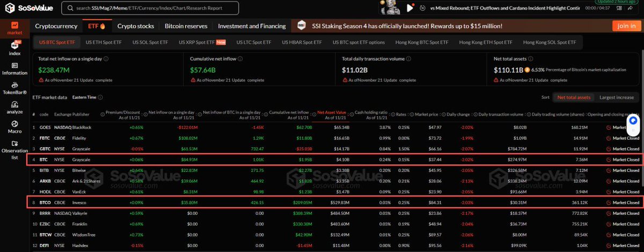Viewport: 644px width, 252px height.
Task: Open the Observation list sidebar section
Action: [x=14, y=149]
